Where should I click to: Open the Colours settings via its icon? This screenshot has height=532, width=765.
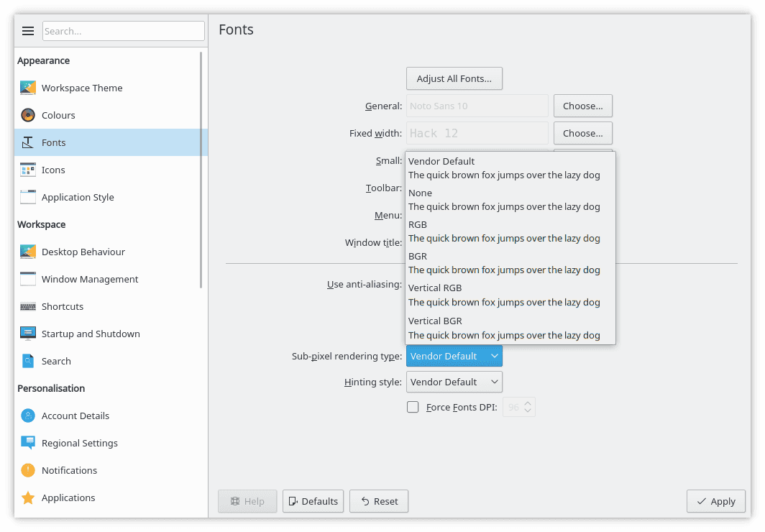click(x=27, y=115)
